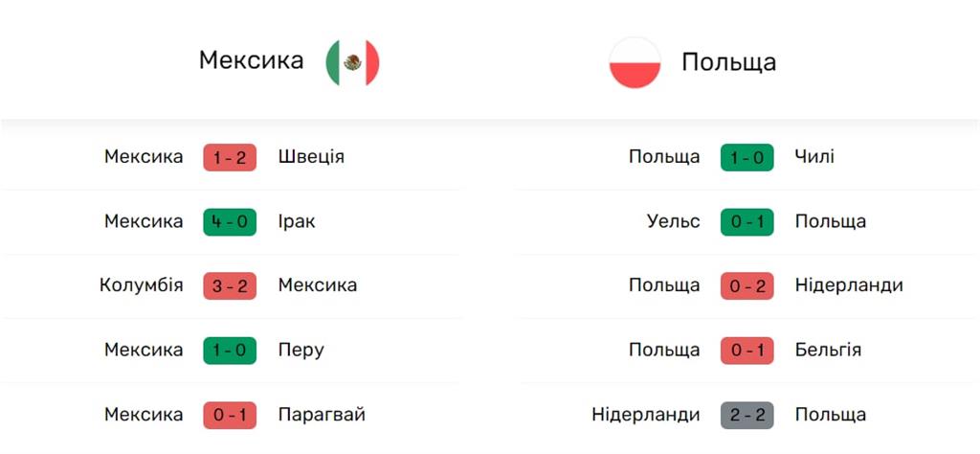Select the Колумбія 3-2 Мексика score
The image size is (980, 454).
(230, 285)
